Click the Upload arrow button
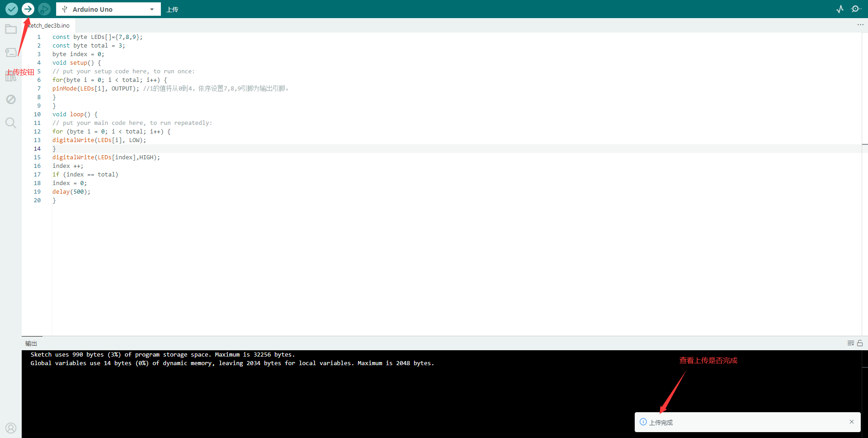The image size is (868, 438). point(28,9)
